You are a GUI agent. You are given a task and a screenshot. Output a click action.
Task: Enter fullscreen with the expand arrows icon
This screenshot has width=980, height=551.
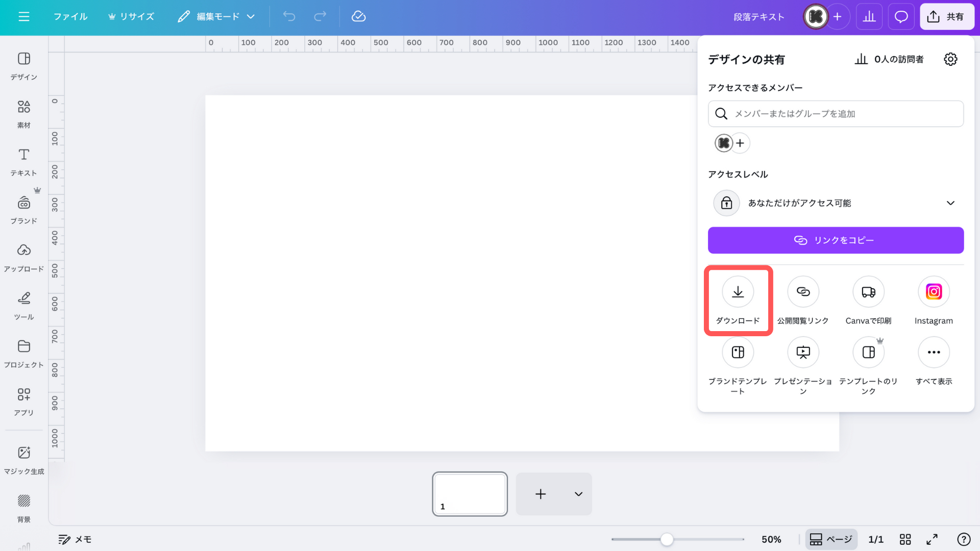point(932,539)
